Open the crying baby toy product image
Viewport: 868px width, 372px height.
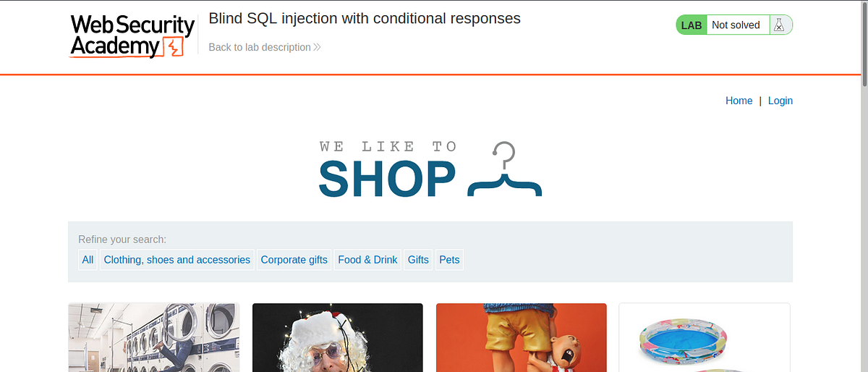(x=521, y=337)
